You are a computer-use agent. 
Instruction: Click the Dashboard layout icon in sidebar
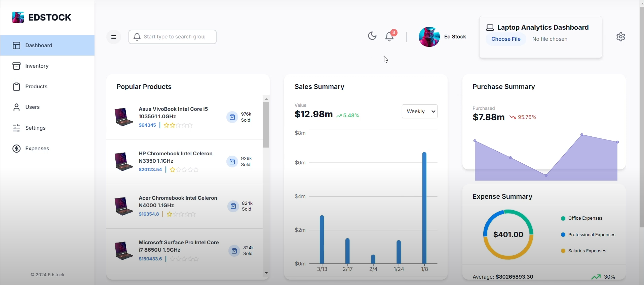pyautogui.click(x=17, y=45)
